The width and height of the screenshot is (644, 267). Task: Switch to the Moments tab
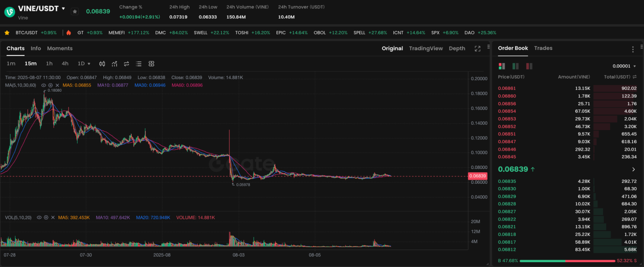coord(60,48)
